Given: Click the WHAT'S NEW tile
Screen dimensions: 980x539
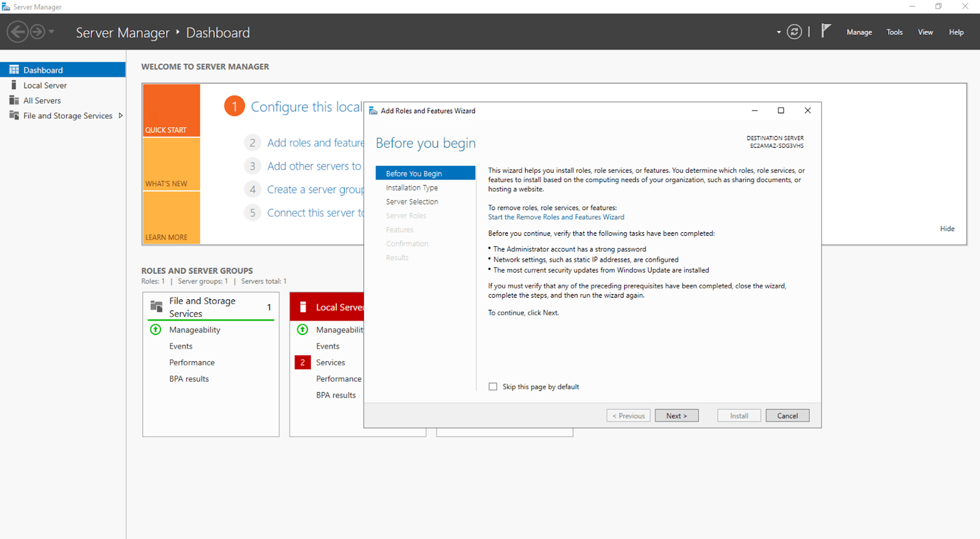Looking at the screenshot, I should pyautogui.click(x=171, y=164).
